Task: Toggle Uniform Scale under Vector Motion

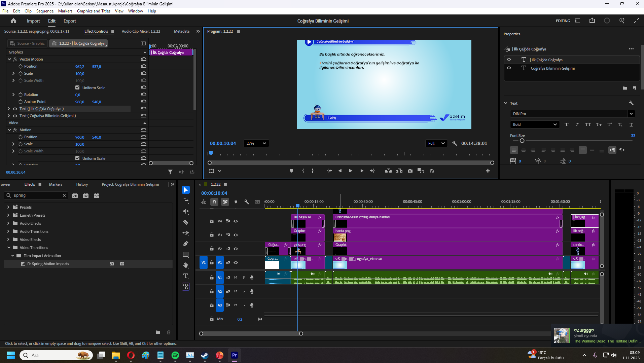Action: click(77, 87)
